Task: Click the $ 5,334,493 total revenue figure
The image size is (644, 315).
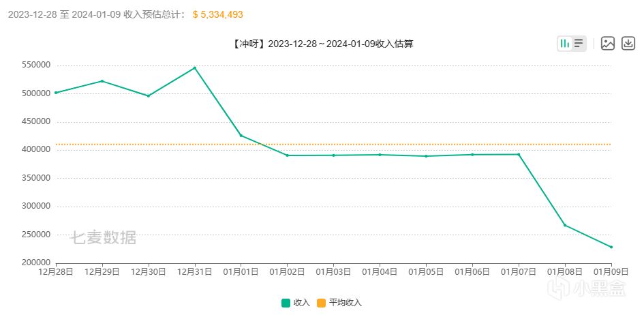Action: [217, 14]
